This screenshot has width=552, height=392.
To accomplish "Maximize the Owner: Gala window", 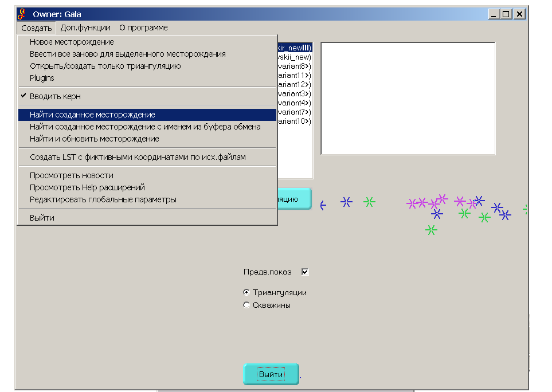I will point(506,14).
